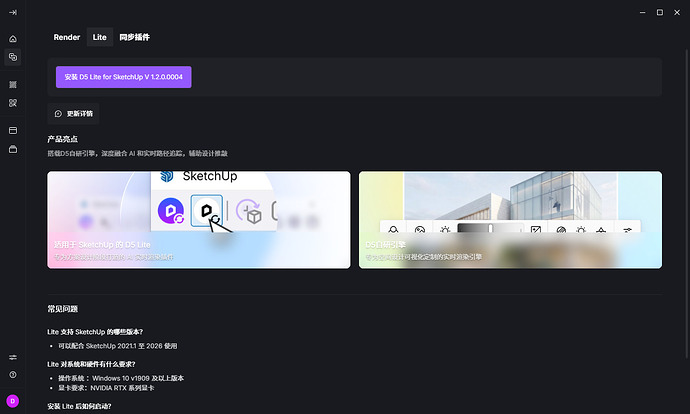The image size is (690, 414).
Task: Maximize the application window
Action: pyautogui.click(x=659, y=12)
